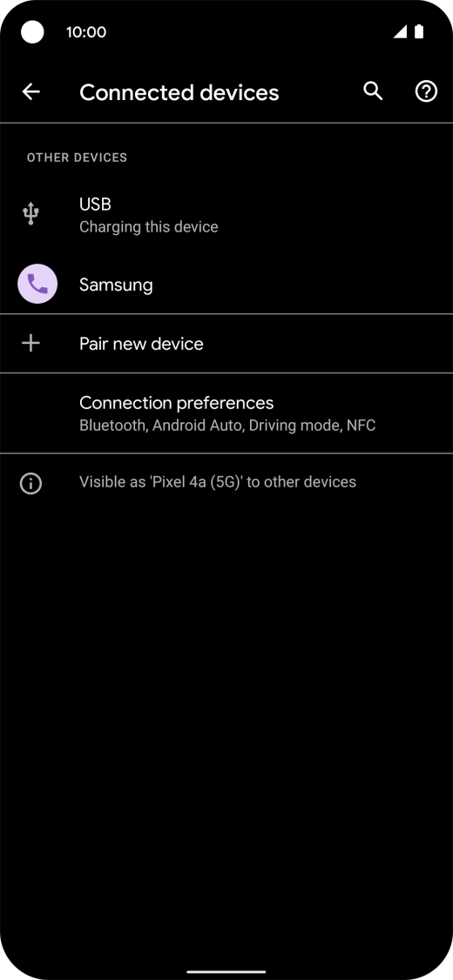Tap the front camera cutout circle

(x=32, y=32)
